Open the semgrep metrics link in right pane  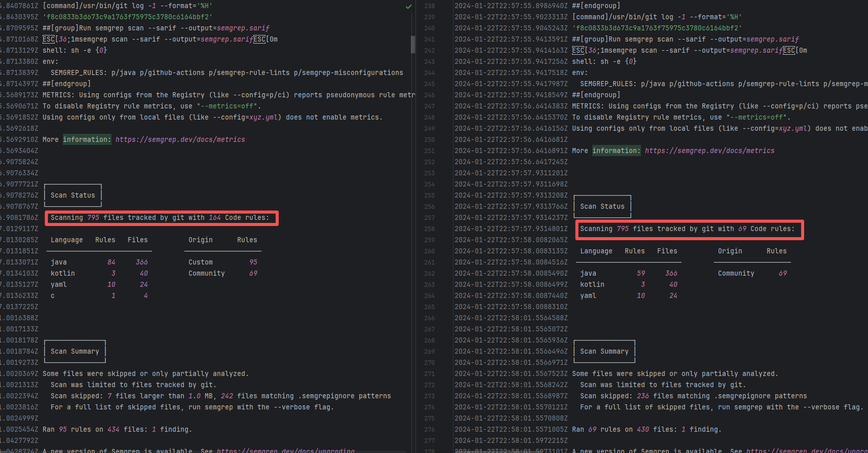(x=709, y=150)
